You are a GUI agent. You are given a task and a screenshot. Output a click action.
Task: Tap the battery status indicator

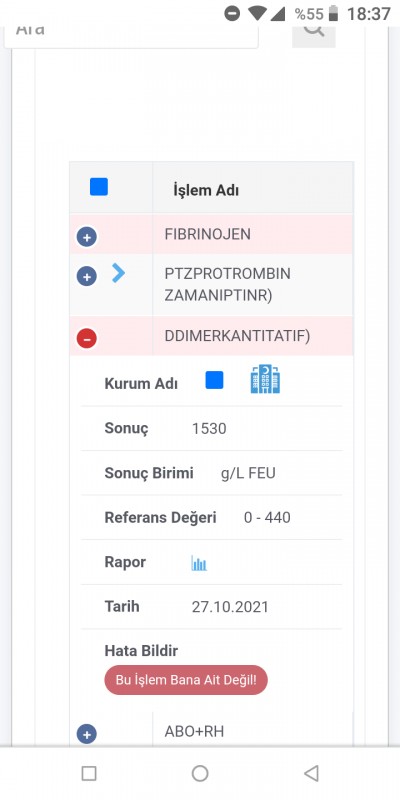coord(334,14)
